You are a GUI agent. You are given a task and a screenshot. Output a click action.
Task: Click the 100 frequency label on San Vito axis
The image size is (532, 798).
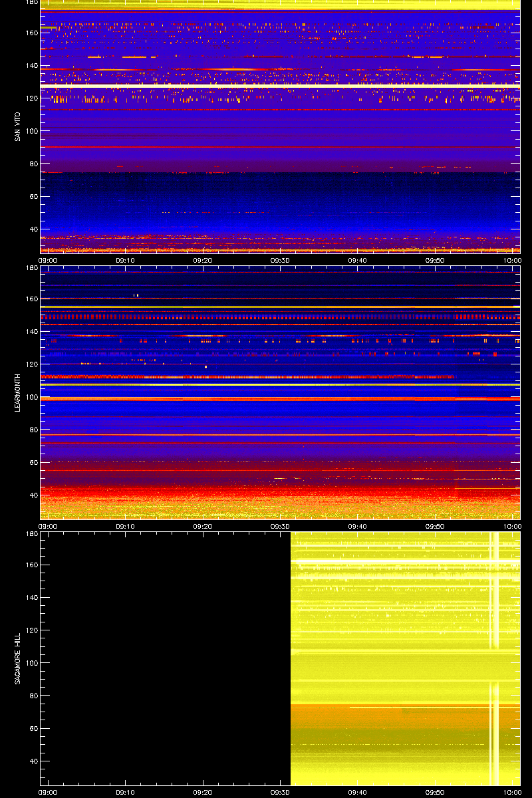(31, 131)
